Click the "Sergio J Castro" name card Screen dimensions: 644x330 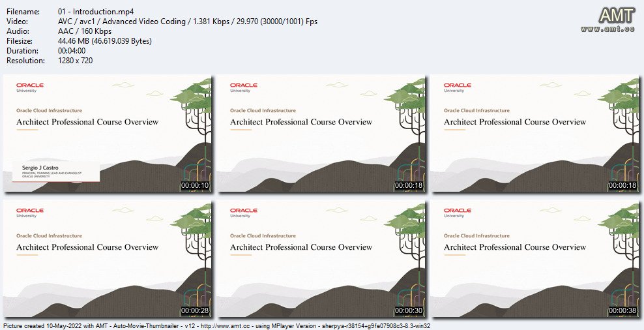click(57, 172)
